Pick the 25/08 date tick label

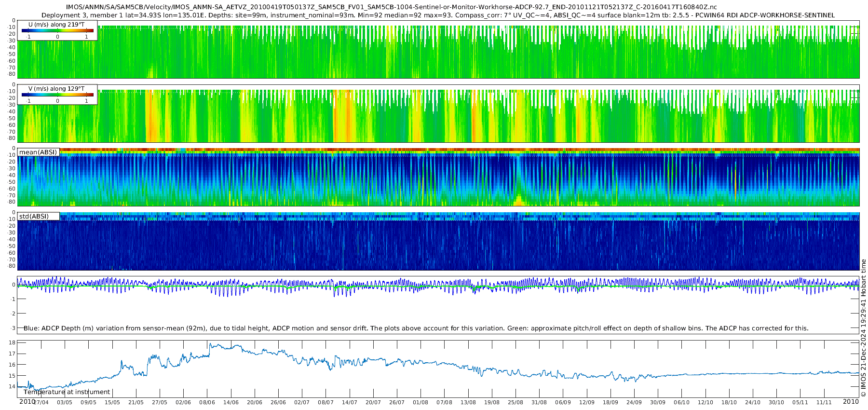tap(515, 403)
